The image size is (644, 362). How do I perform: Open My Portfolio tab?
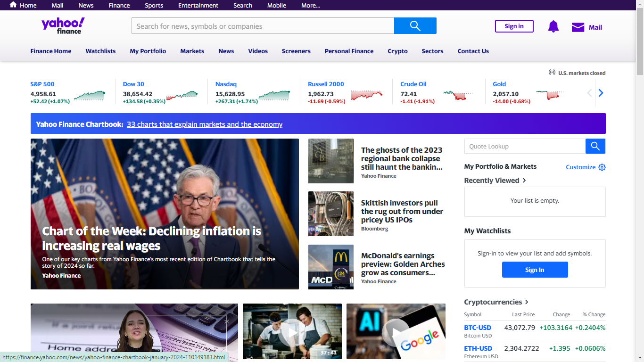[x=148, y=51]
